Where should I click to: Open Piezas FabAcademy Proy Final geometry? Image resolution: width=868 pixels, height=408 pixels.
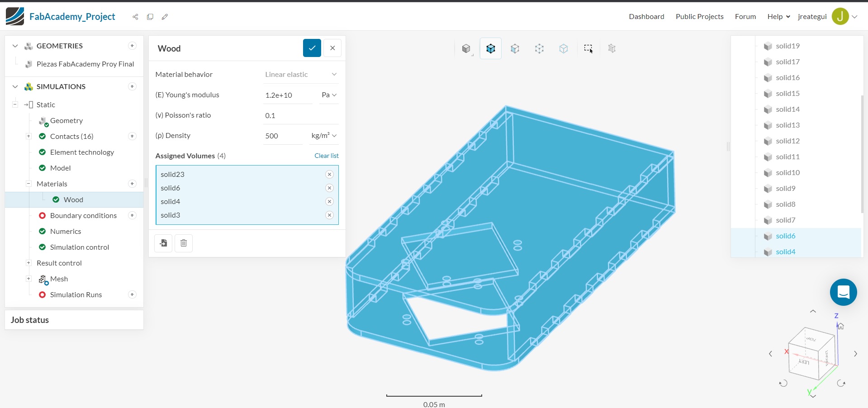85,64
